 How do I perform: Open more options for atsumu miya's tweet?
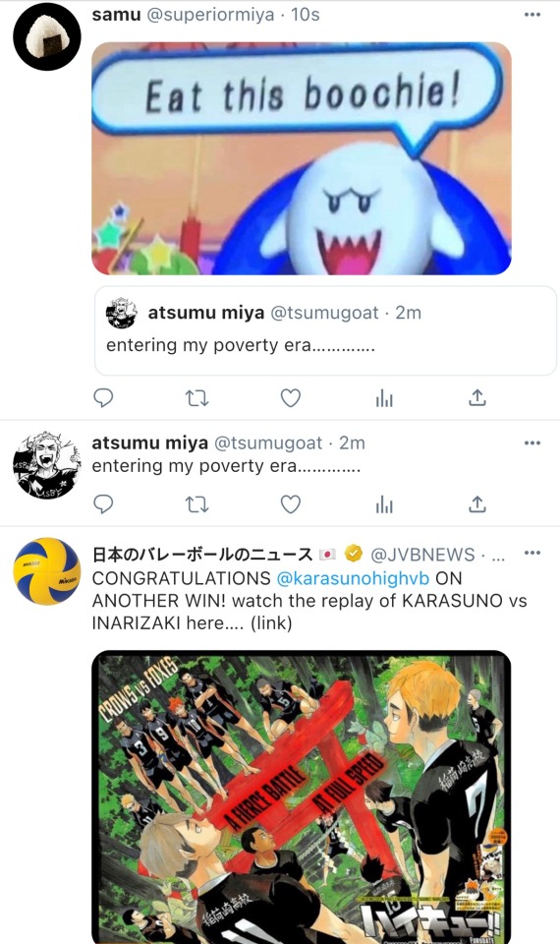coord(532,443)
